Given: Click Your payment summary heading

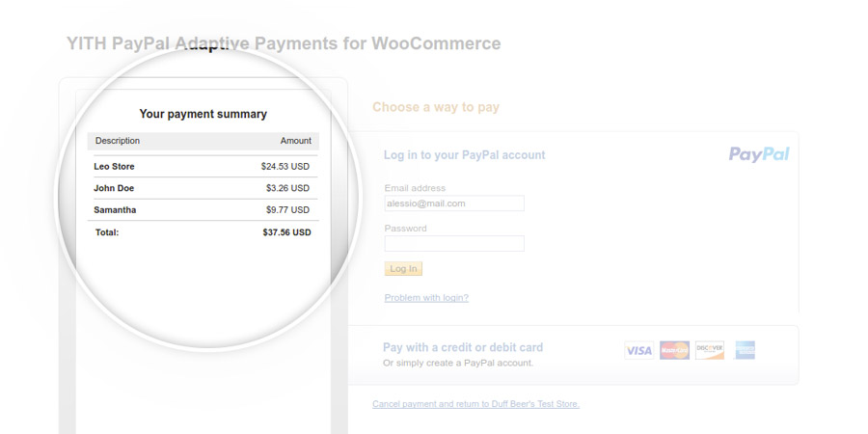Looking at the screenshot, I should (x=203, y=114).
